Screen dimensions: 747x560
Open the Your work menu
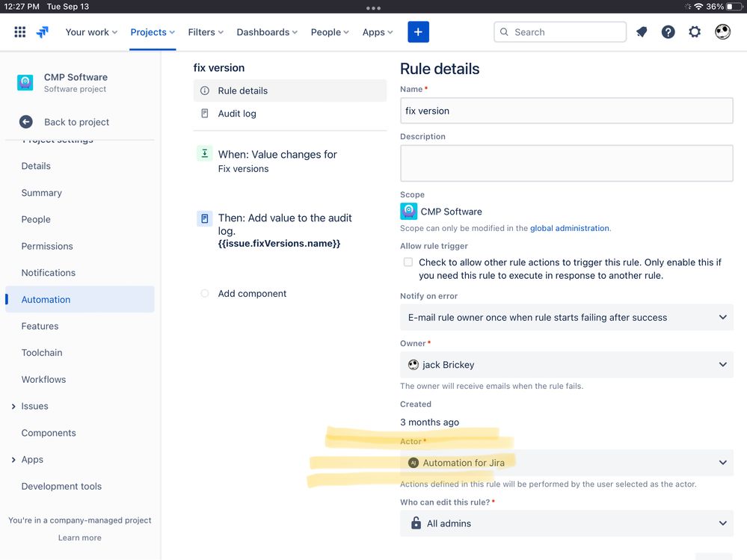coord(91,32)
